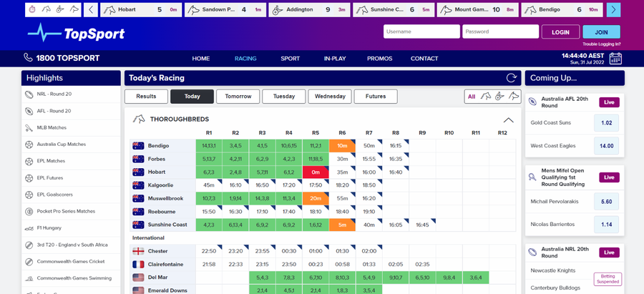Bet on Gold Coast Suns at 1.02
The width and height of the screenshot is (644, 294).
point(606,123)
